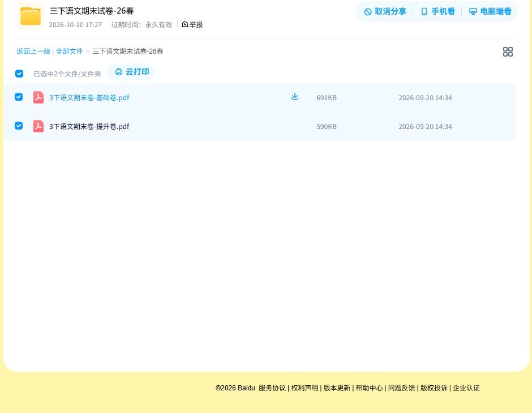Open the 全部文件 breadcrumb
The image size is (532, 413).
tap(69, 51)
